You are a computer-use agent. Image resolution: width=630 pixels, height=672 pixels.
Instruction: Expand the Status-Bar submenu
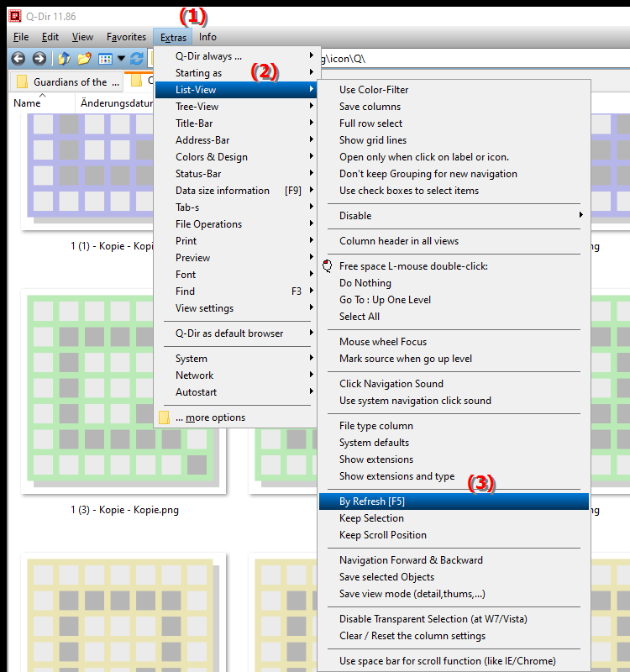point(237,174)
